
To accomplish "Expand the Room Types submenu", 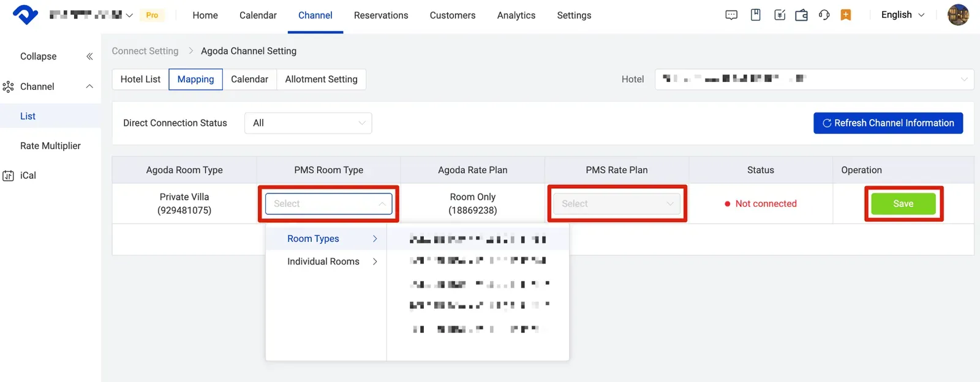I will (x=326, y=239).
